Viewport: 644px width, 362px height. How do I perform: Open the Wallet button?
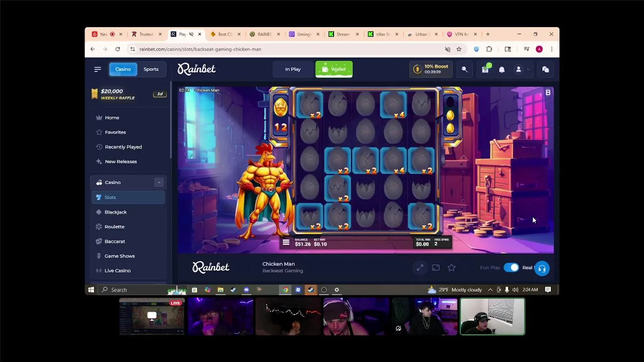(334, 69)
